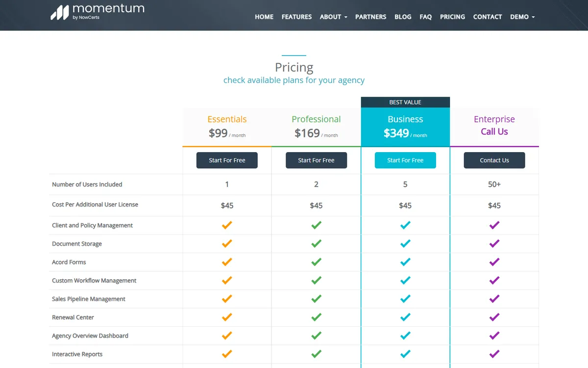Image resolution: width=588 pixels, height=368 pixels.
Task: Click Enterprise checkmark for Sales Pipeline Management
Action: click(x=494, y=299)
